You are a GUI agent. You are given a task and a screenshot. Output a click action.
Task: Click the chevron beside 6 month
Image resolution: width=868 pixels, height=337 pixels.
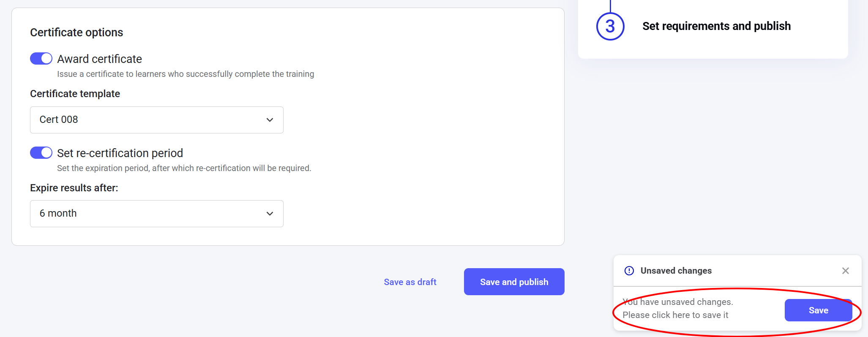(x=270, y=214)
